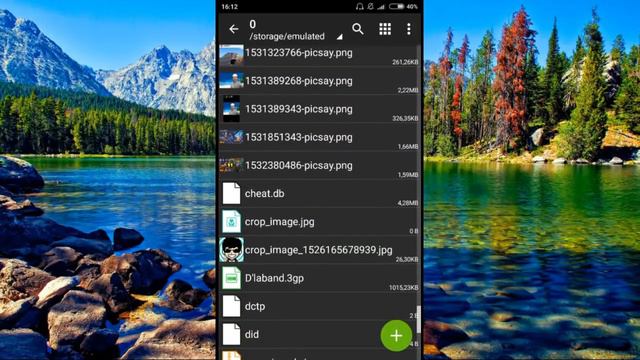Click the D'laband.3gp video file icon
Image resolution: width=640 pixels, height=360 pixels.
pyautogui.click(x=231, y=278)
